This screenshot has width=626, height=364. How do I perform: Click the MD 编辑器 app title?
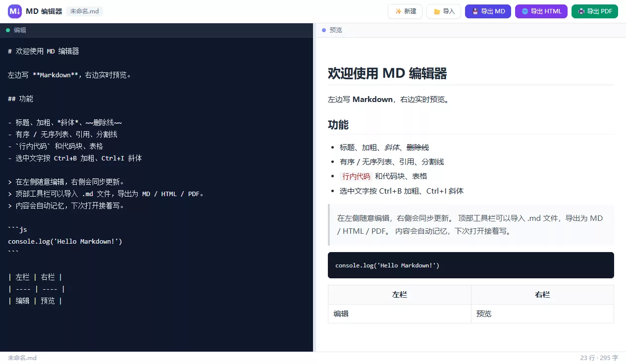44,11
